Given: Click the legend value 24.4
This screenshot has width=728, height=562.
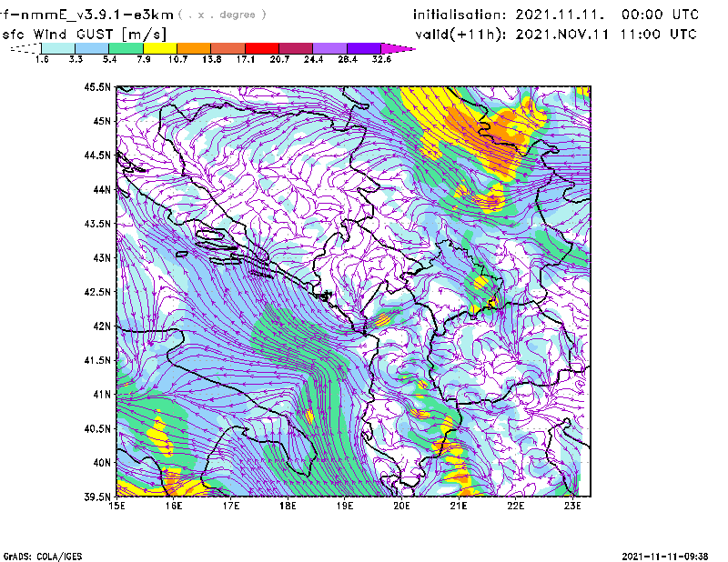Looking at the screenshot, I should coord(313,59).
